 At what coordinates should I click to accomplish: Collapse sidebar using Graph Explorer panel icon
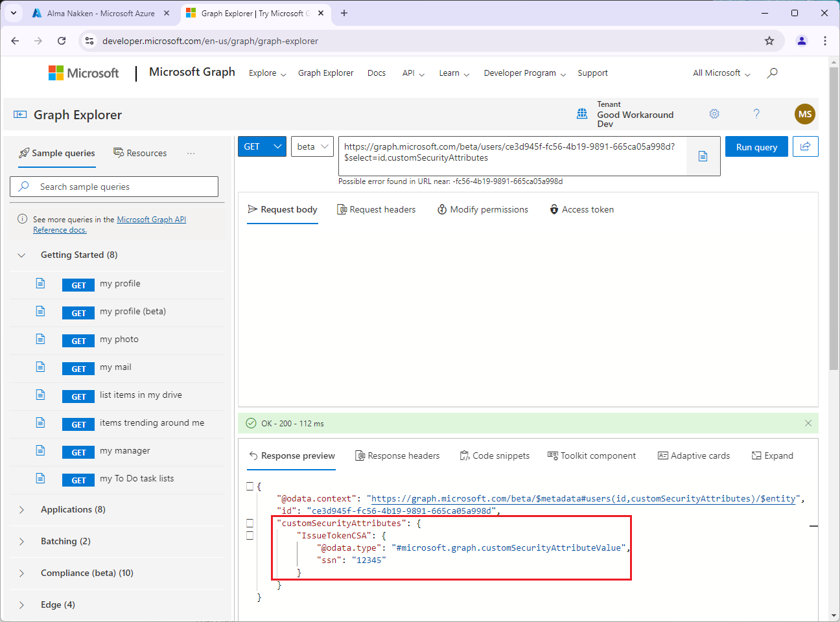coord(20,115)
